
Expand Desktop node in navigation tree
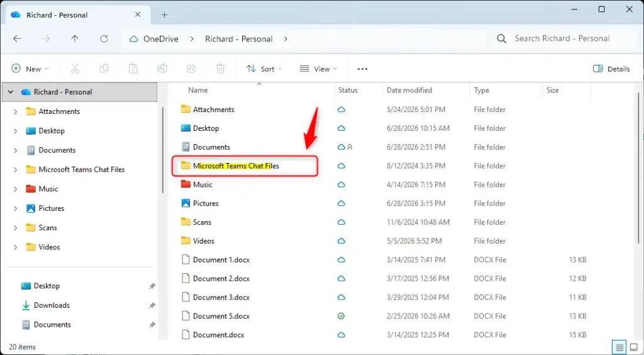click(15, 131)
